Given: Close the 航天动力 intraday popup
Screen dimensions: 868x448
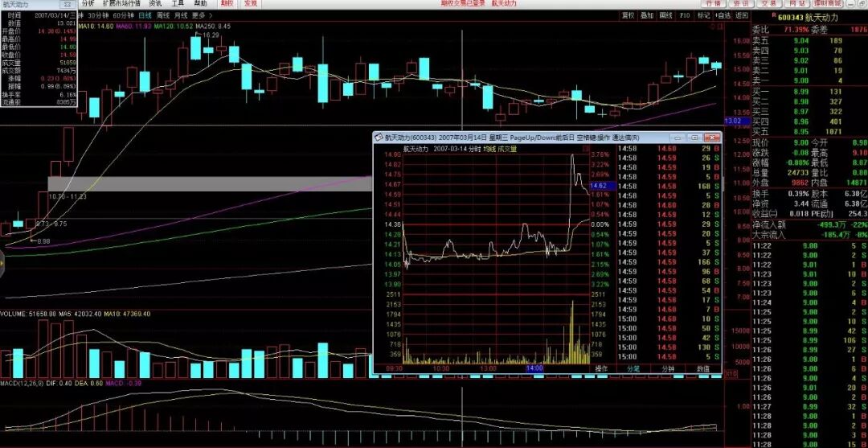Looking at the screenshot, I should coord(711,138).
